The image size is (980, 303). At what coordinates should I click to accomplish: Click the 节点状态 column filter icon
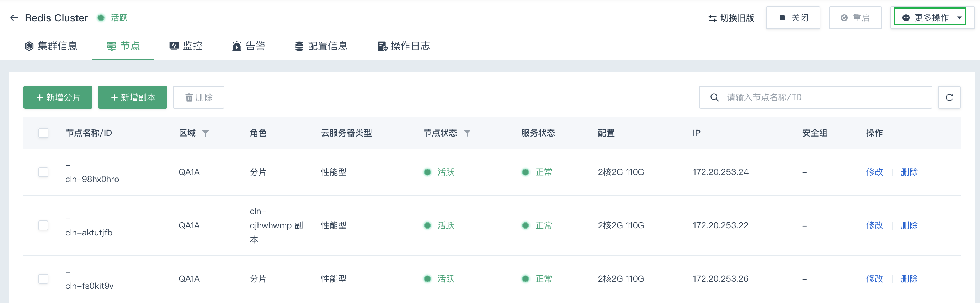(467, 133)
